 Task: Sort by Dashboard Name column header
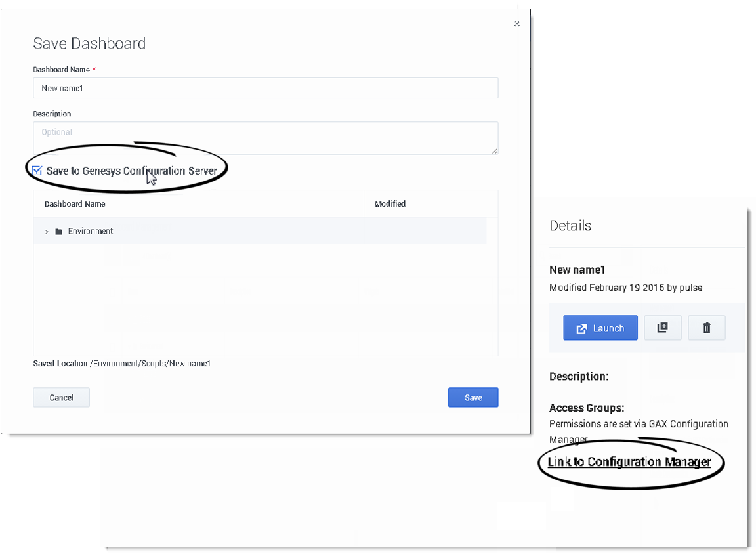(75, 204)
